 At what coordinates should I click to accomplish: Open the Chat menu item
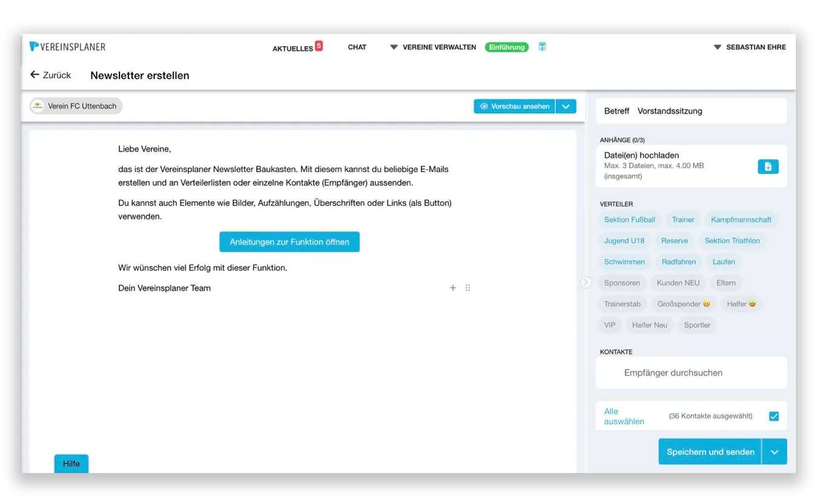coord(357,47)
